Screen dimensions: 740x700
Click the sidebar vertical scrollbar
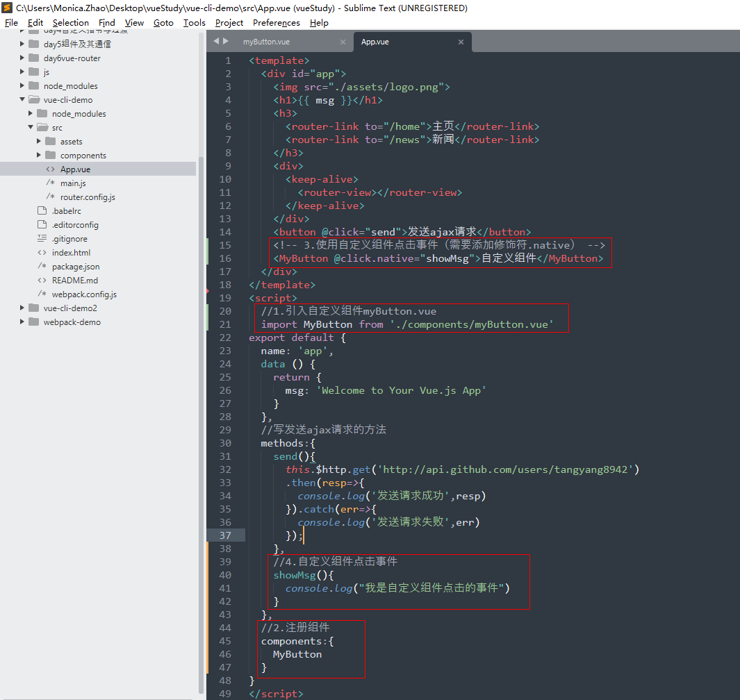click(x=201, y=424)
